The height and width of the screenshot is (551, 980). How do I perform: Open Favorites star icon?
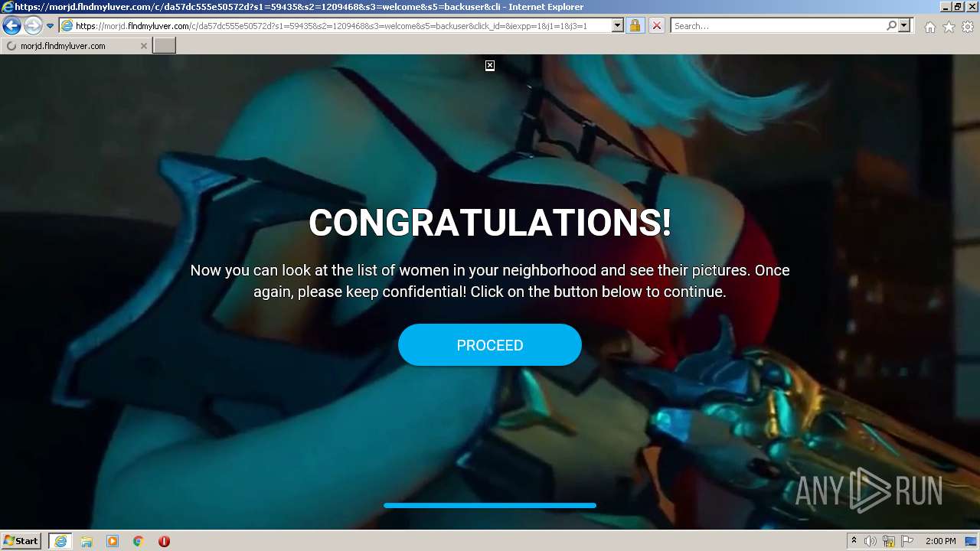pyautogui.click(x=949, y=27)
